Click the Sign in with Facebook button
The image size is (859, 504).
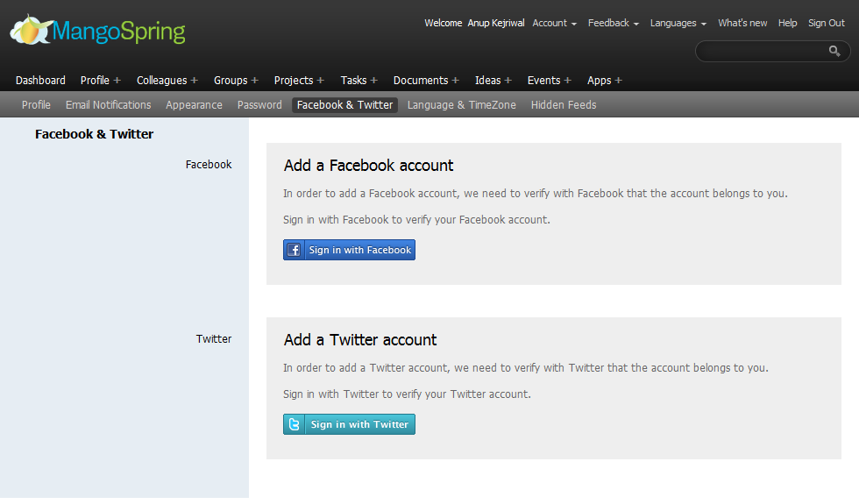click(349, 250)
